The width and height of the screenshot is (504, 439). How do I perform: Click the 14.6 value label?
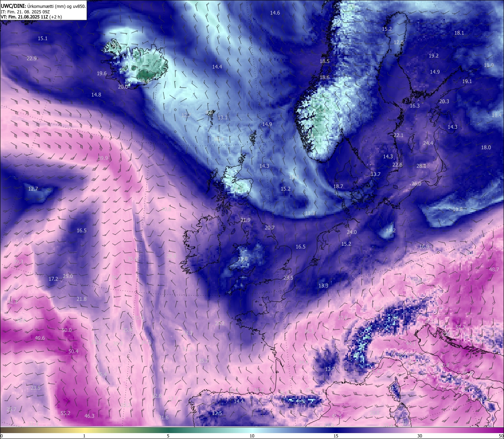coord(275,13)
